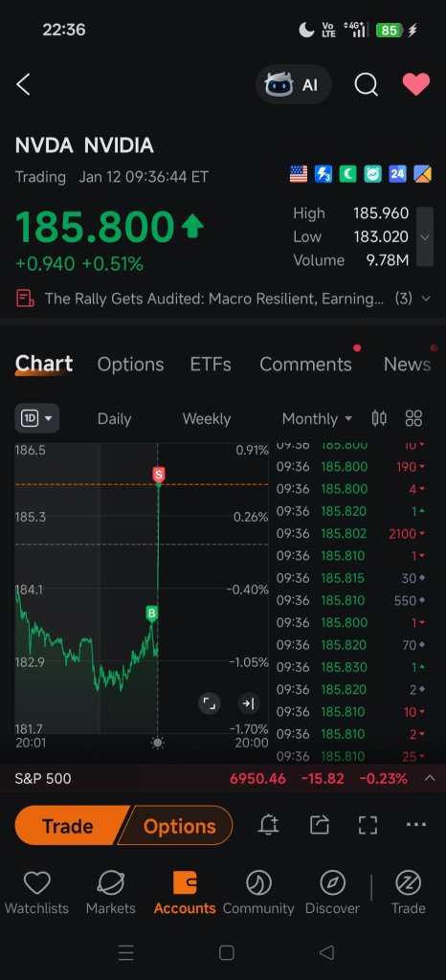Open the 1D timeframe dropdown
Viewport: 446px width, 980px height.
[x=37, y=418]
